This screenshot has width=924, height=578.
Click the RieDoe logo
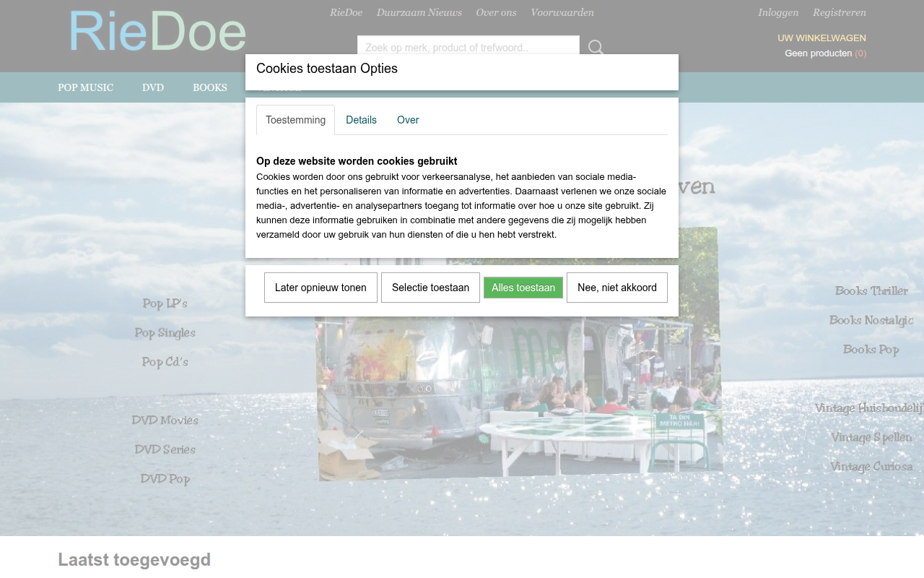pyautogui.click(x=158, y=32)
